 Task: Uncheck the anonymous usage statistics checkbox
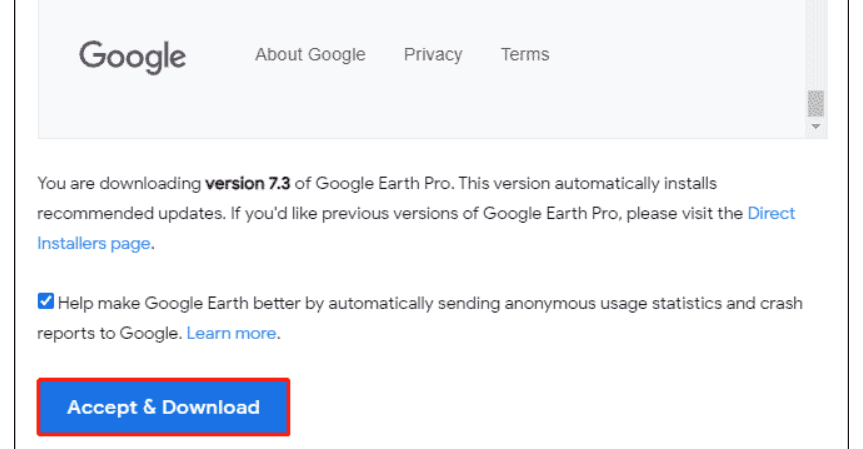tap(46, 302)
